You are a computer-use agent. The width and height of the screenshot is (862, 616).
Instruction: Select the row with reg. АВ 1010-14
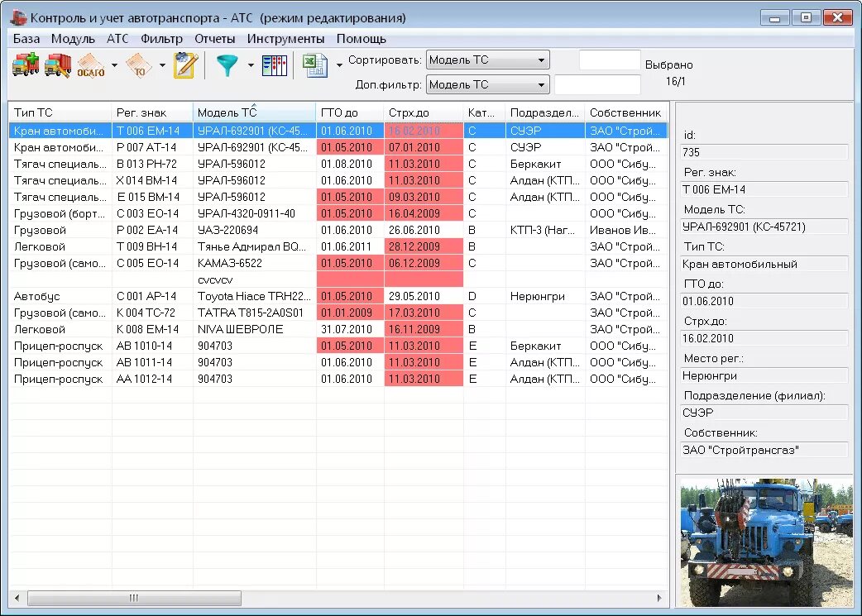338,345
